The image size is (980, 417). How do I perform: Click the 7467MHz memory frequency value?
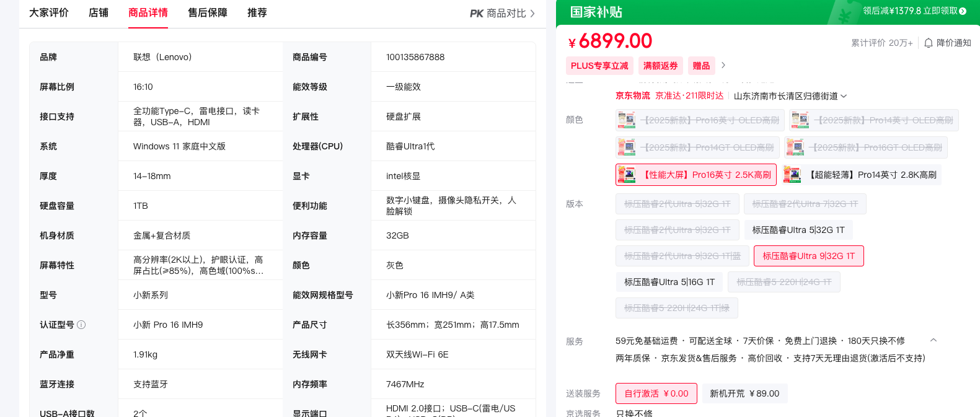click(x=405, y=384)
